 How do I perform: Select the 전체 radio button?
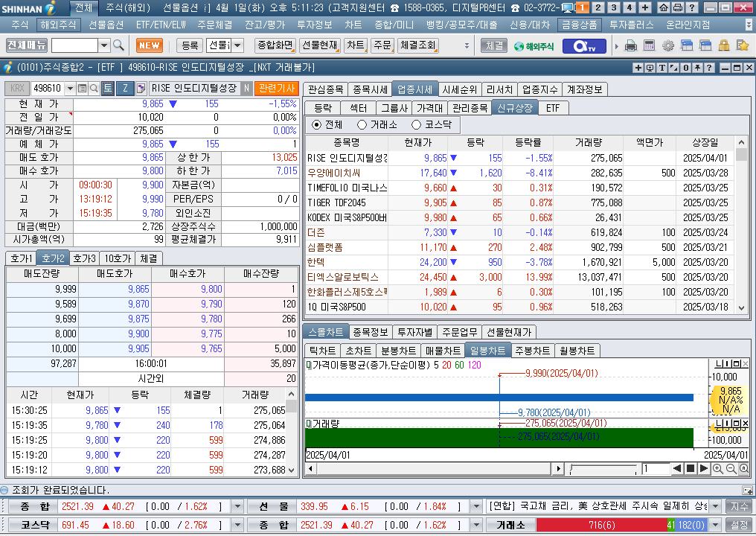click(316, 125)
